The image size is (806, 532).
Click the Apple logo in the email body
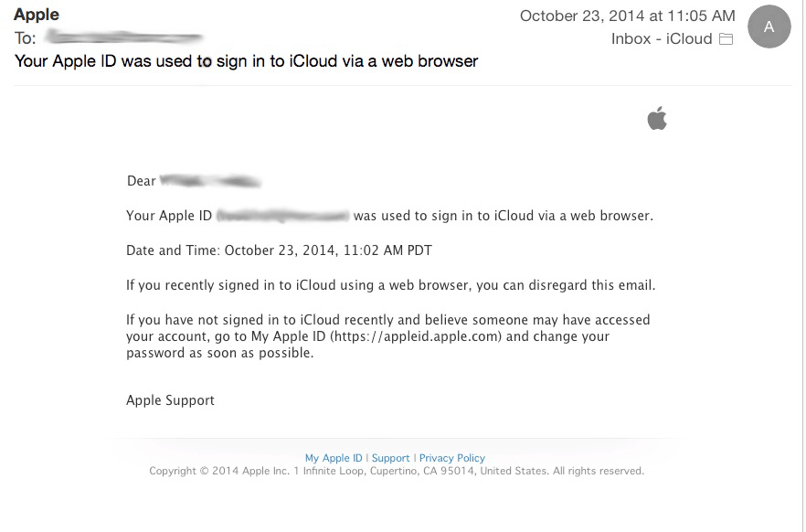(657, 118)
